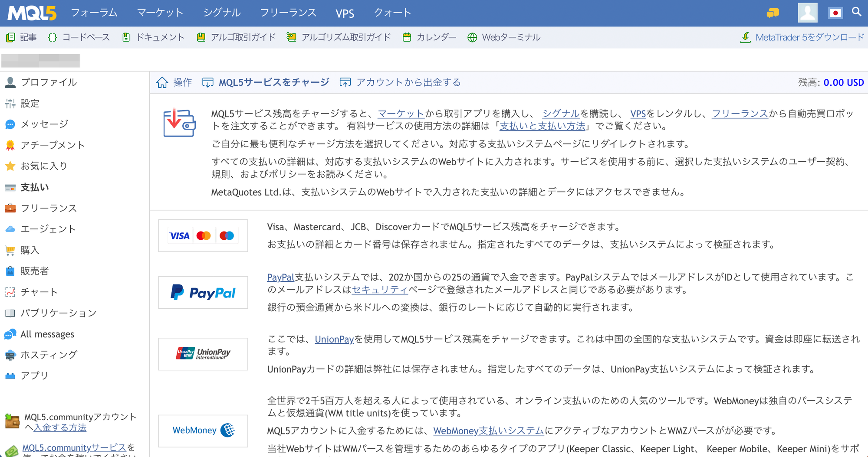Click the メッセージ bubble icon in sidebar
Screen dimensions: 868x457
[x=10, y=124]
